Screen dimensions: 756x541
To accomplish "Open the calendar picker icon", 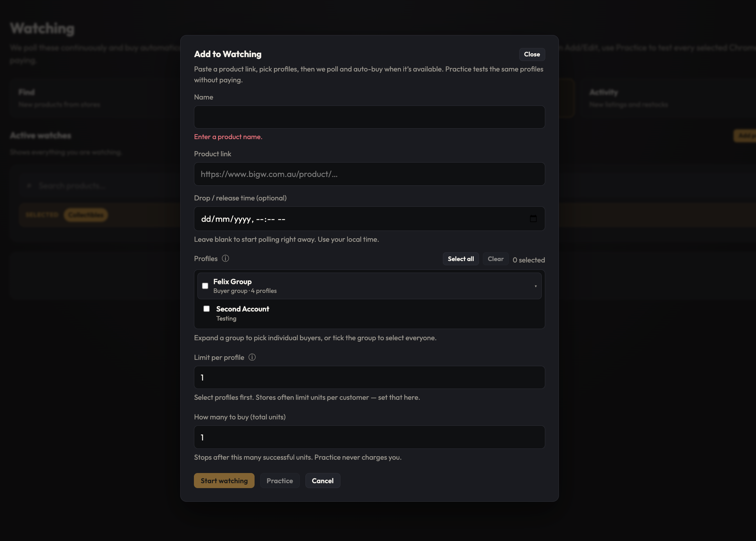I will [x=533, y=219].
